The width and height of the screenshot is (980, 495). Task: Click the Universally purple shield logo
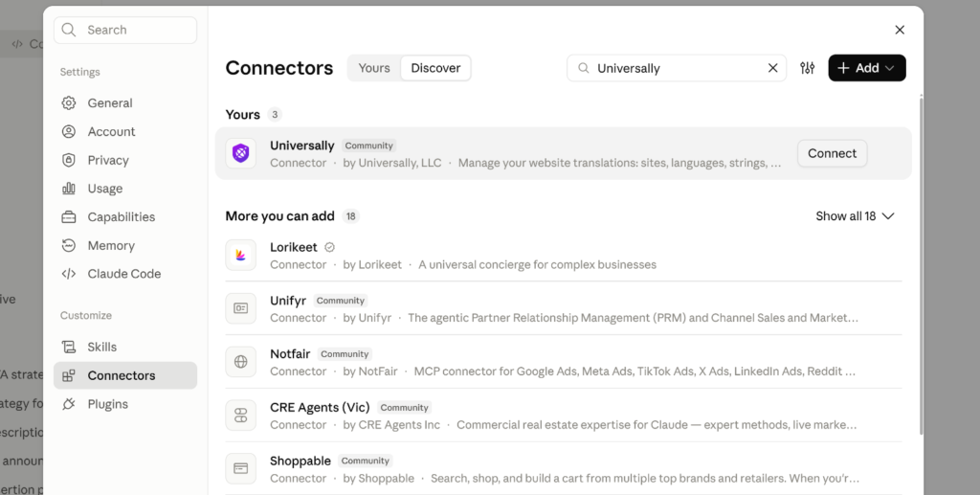coord(240,153)
